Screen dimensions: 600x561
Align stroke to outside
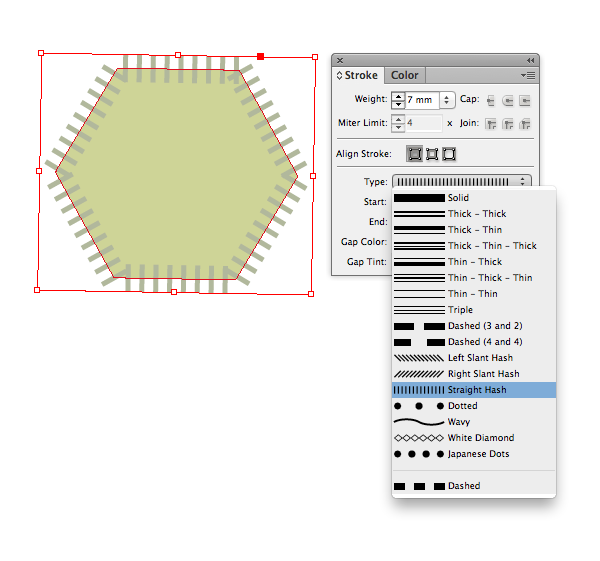pos(449,154)
